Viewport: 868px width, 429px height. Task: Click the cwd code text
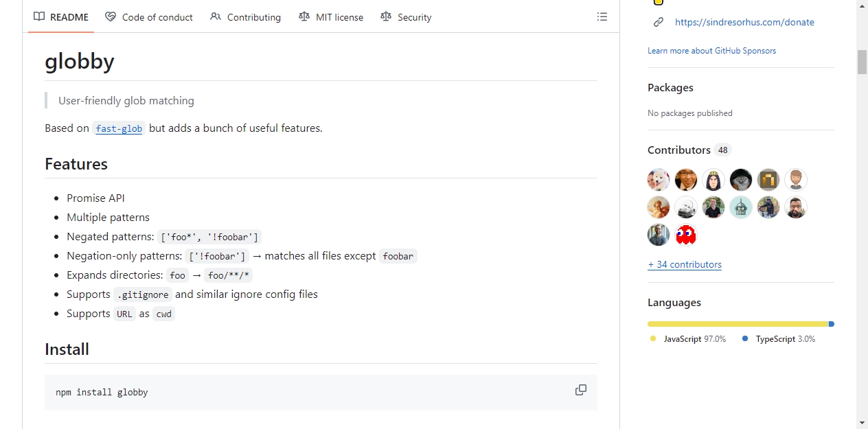pos(163,314)
